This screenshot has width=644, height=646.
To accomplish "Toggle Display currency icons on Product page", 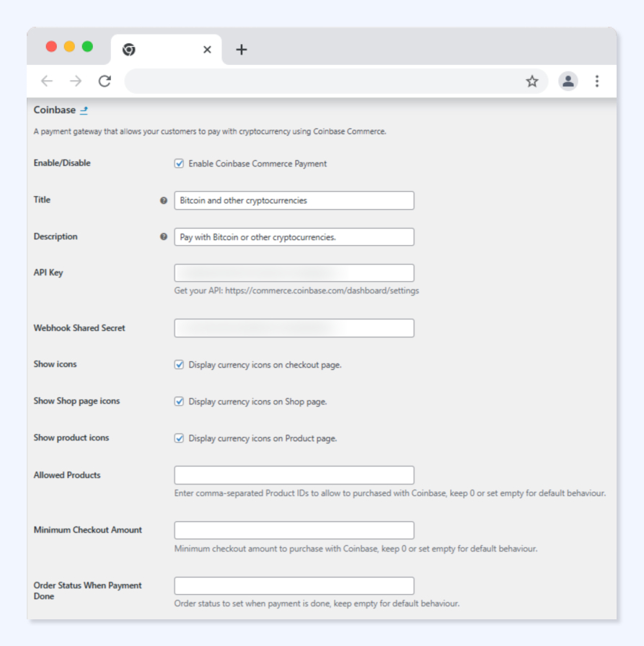I will [180, 438].
